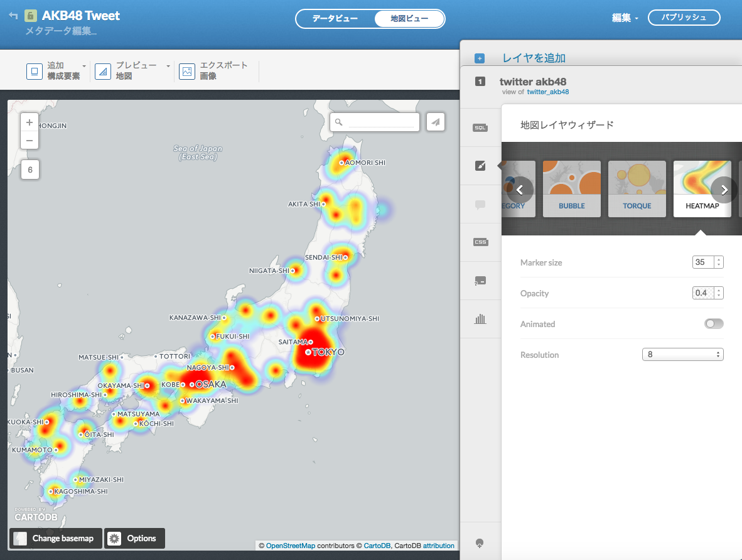Expand the 追加 構成要素 dropdown arrow
The width and height of the screenshot is (742, 560).
(x=84, y=66)
